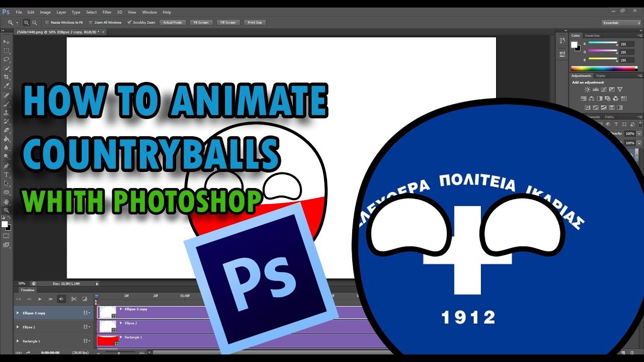Image resolution: width=644 pixels, height=362 pixels.
Task: Switch to the Paths tab
Action: tap(609, 117)
